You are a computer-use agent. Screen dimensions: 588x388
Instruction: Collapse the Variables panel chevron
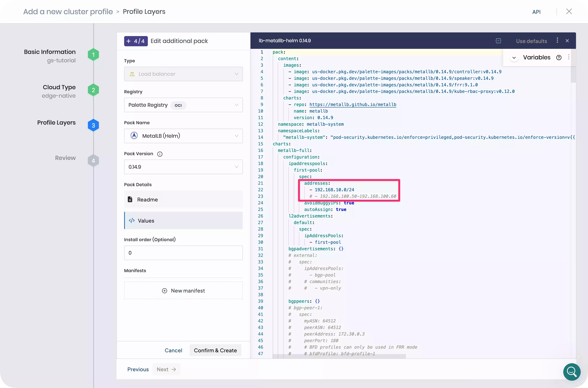click(x=514, y=58)
